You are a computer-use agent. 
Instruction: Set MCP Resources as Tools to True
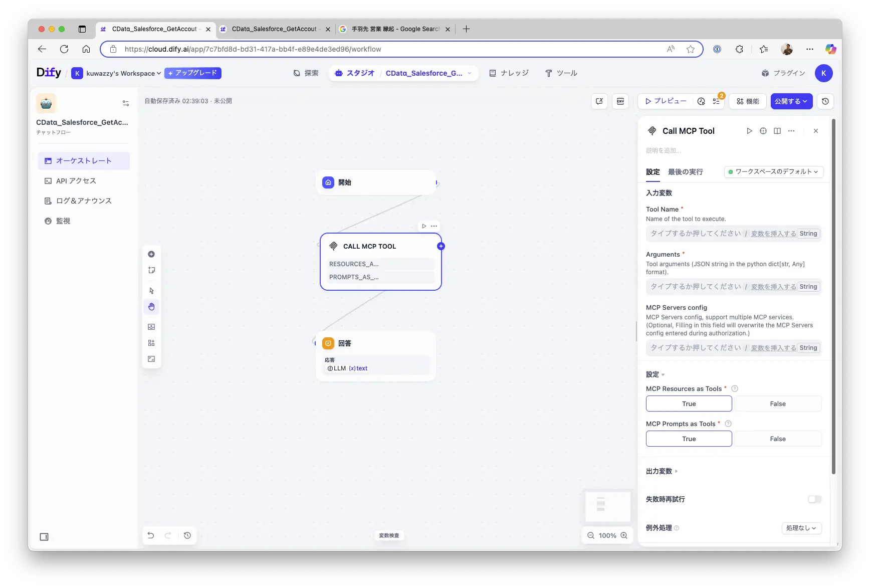(x=689, y=404)
